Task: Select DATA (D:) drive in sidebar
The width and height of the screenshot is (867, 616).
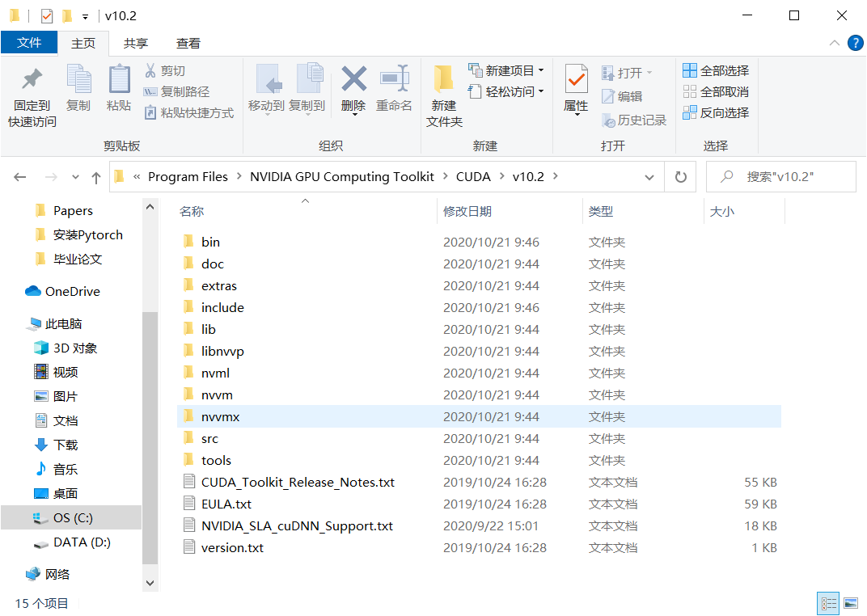Action: point(72,542)
